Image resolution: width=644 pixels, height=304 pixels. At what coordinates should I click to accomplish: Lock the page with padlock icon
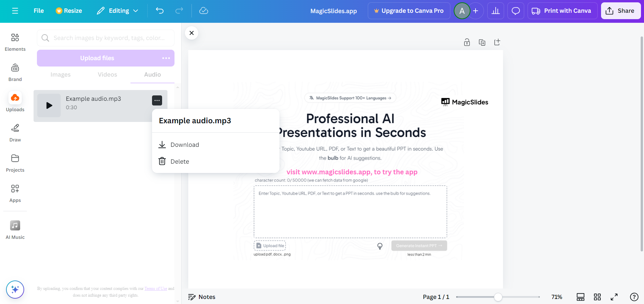[467, 42]
